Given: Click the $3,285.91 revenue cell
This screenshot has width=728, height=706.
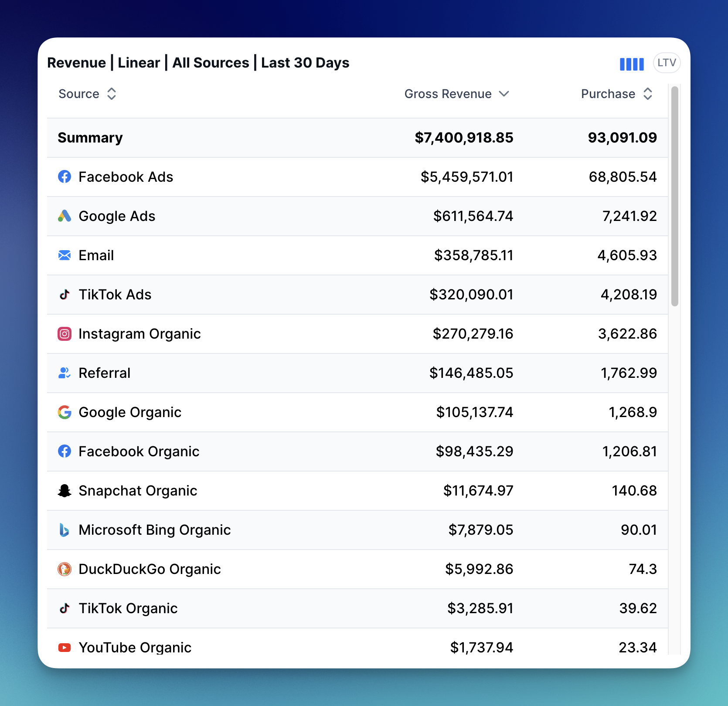Looking at the screenshot, I should [480, 608].
